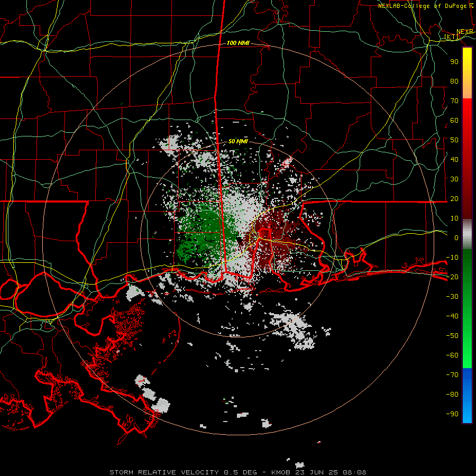Select the -30 scale value
The width and height of the screenshot is (476, 476).
point(452,297)
